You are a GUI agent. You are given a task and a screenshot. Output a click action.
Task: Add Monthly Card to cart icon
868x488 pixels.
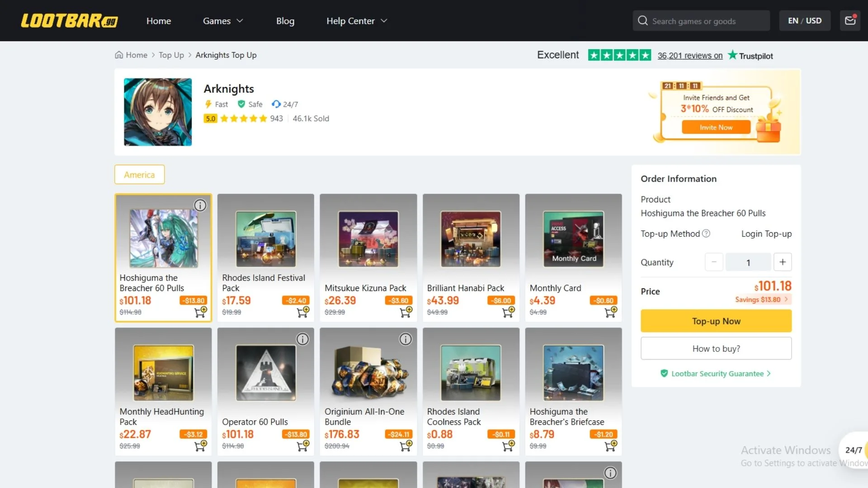pyautogui.click(x=610, y=312)
